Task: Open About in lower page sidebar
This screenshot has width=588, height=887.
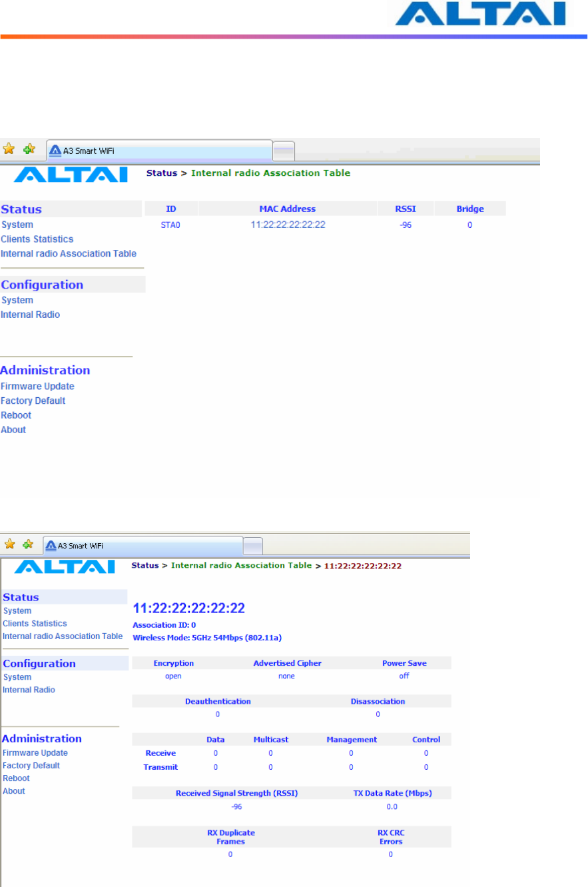Action: [x=14, y=790]
